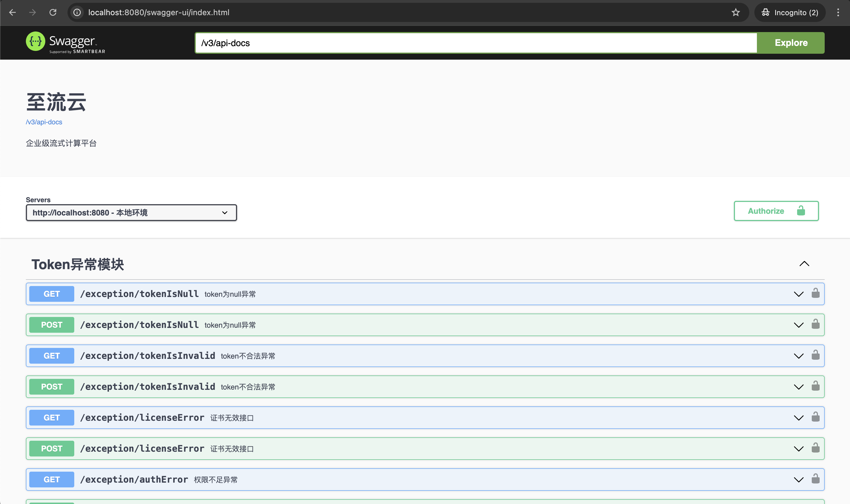Click lock icon on POST tokenIsInvalid row
850x504 pixels.
coord(815,386)
